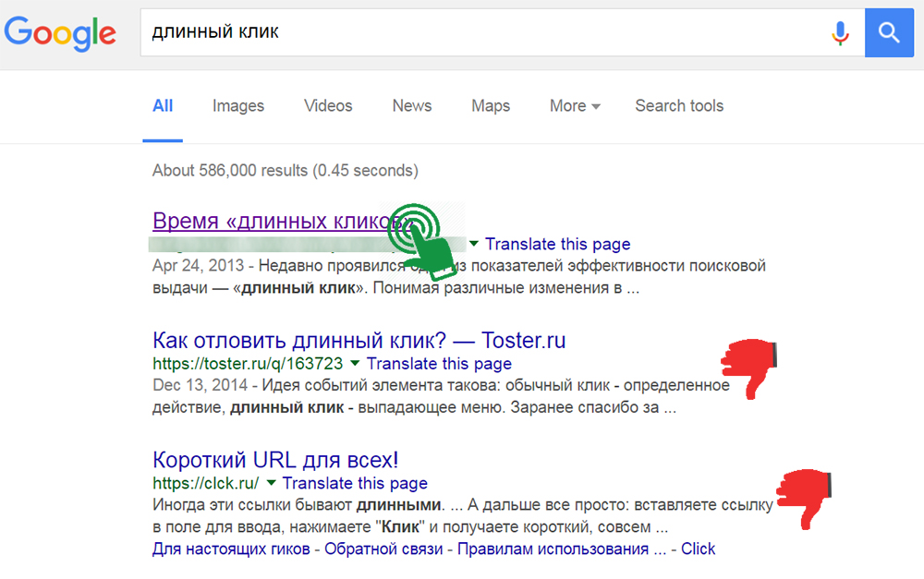Open the News tab
Image resolution: width=924 pixels, height=579 pixels.
tap(411, 106)
